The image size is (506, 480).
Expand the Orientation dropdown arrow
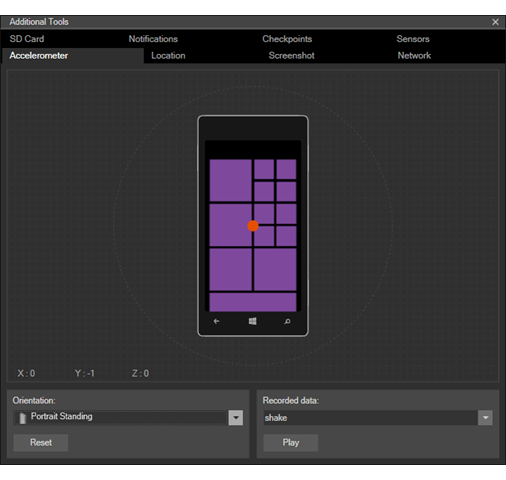pos(236,418)
